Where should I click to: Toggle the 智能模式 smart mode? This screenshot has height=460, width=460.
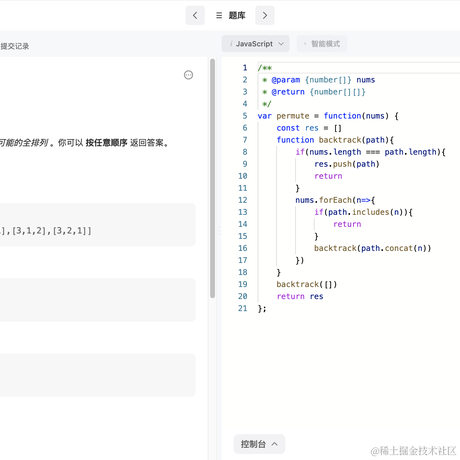coord(322,44)
